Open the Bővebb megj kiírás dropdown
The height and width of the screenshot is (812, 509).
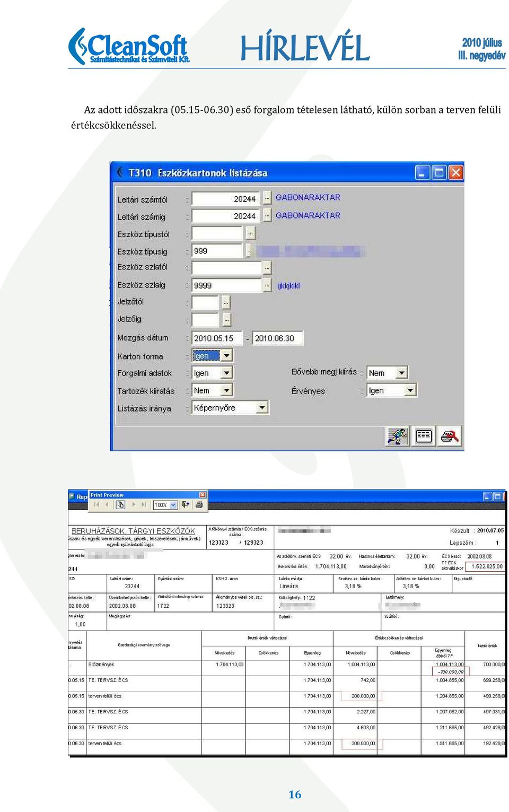[402, 373]
